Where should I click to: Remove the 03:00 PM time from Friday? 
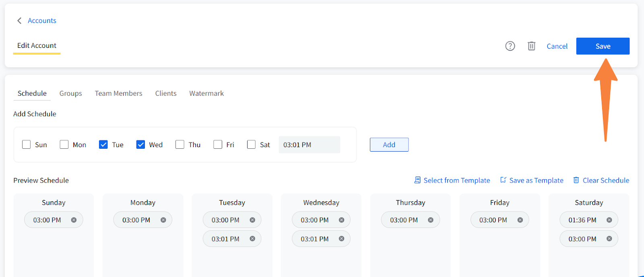520,220
